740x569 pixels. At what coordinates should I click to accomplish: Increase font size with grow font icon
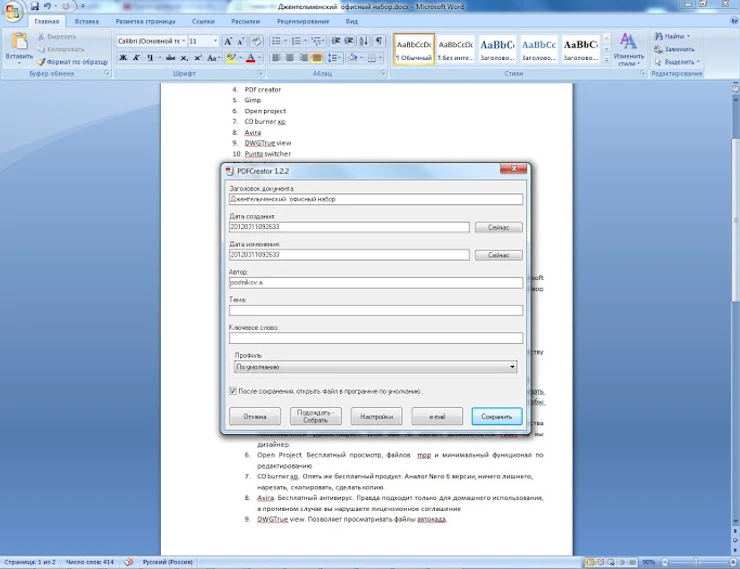coord(228,42)
